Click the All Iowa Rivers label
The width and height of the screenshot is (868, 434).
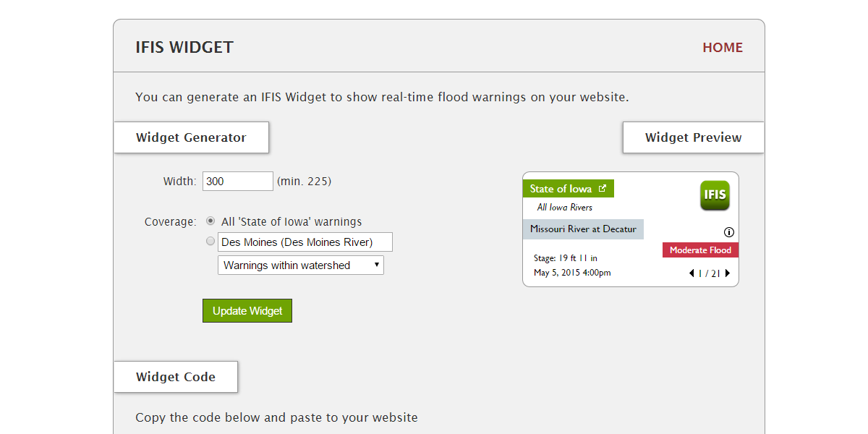[x=565, y=207]
